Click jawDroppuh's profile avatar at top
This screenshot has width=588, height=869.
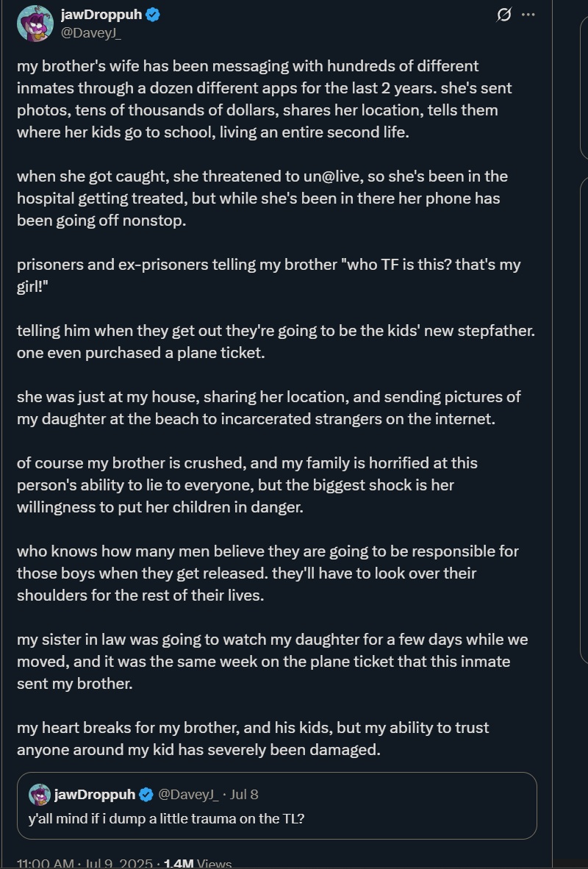pyautogui.click(x=35, y=23)
